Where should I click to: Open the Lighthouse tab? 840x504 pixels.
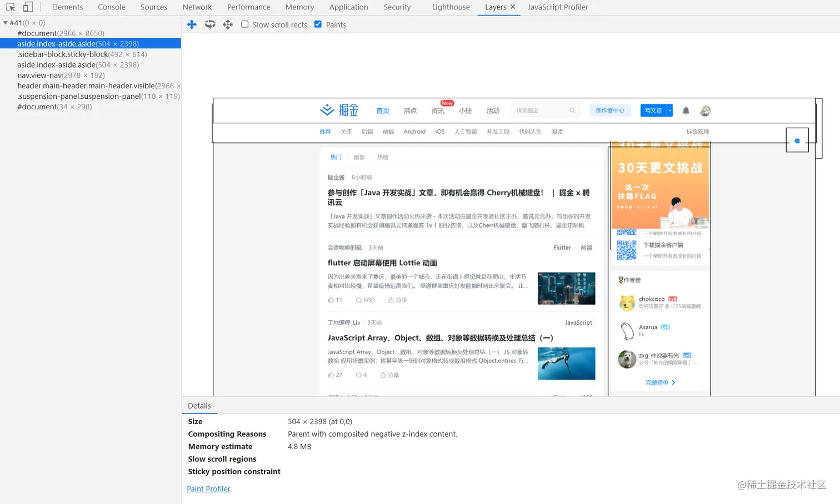(x=451, y=7)
